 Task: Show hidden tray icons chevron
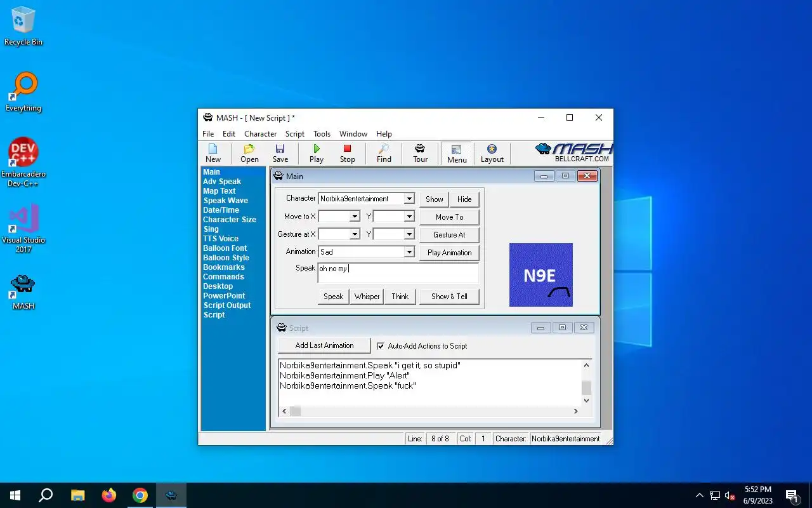[x=700, y=495]
